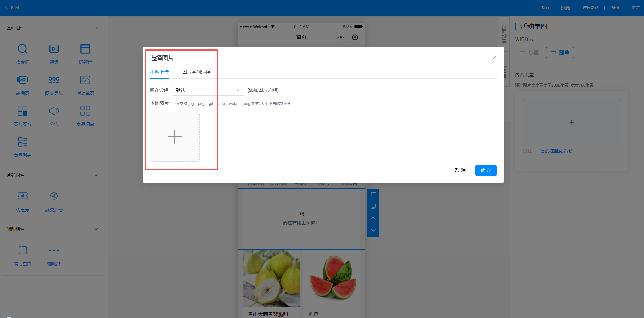Add the 视频 video component
The width and height of the screenshot is (644, 318).
click(54, 54)
